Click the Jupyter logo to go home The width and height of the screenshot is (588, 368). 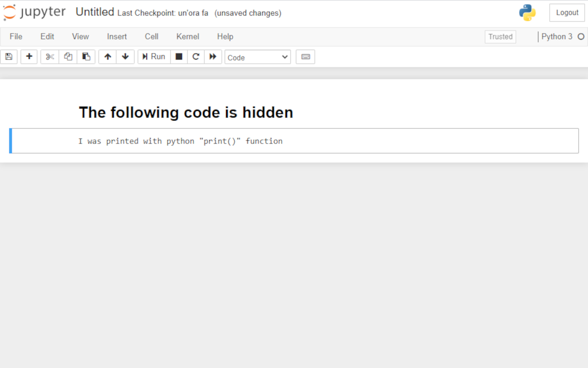34,12
